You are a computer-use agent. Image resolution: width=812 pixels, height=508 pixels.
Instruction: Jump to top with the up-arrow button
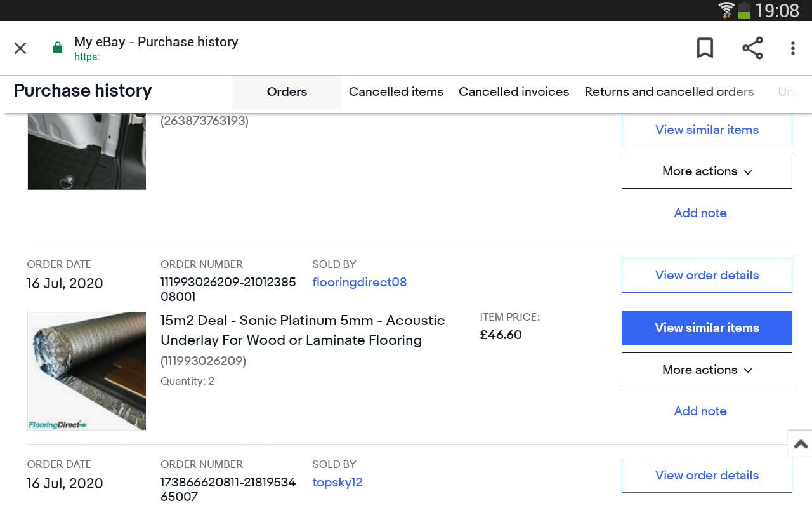800,444
